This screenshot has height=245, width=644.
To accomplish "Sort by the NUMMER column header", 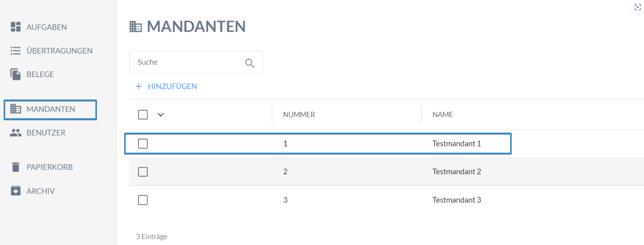I will pos(299,115).
